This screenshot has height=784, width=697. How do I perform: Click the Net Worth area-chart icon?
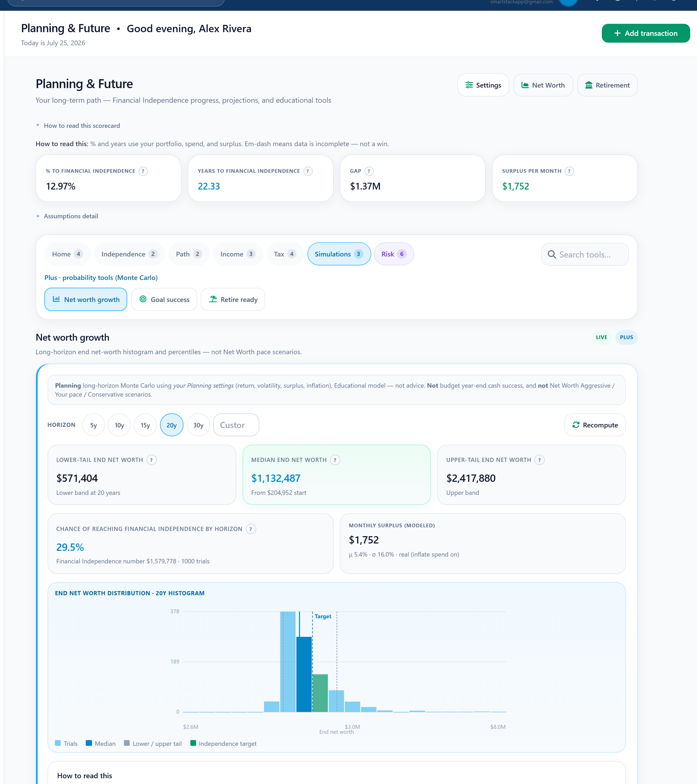[x=525, y=85]
